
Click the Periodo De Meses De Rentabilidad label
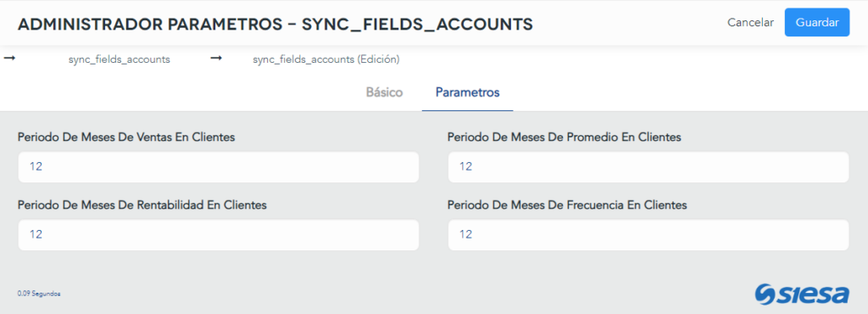point(142,205)
